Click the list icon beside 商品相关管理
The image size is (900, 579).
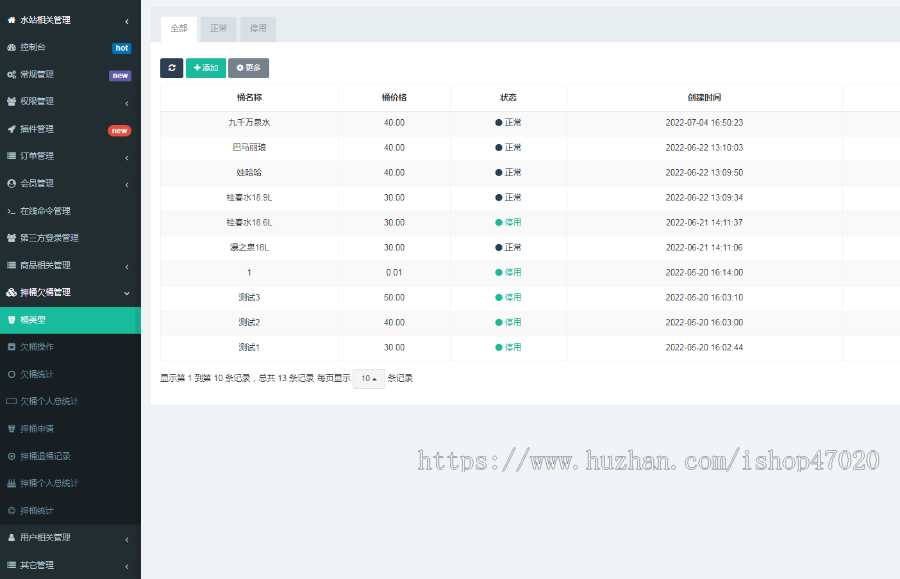point(11,265)
